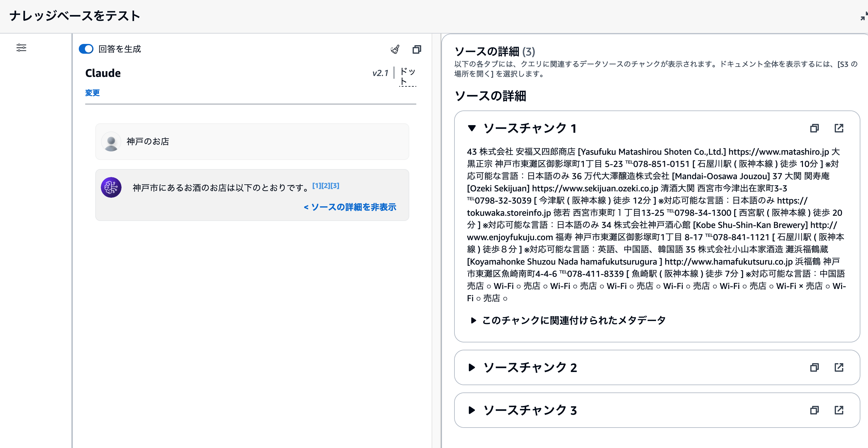Hide source details via ソースの詳細を非表示

(350, 207)
